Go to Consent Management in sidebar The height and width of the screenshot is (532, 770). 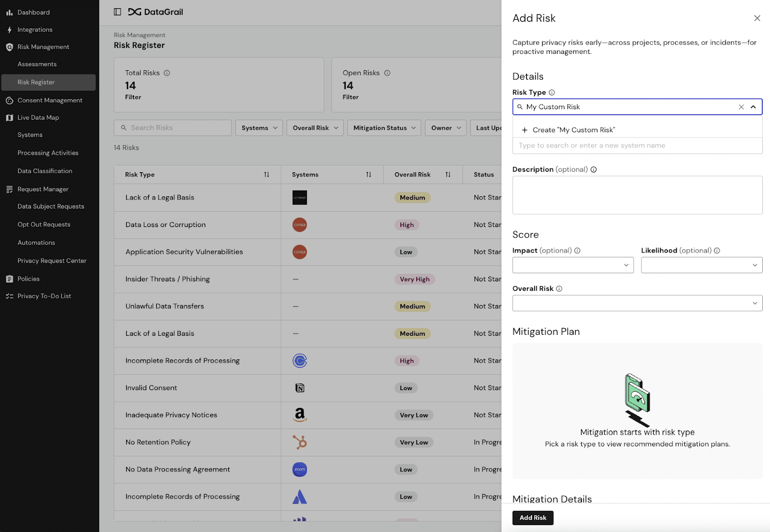50,101
